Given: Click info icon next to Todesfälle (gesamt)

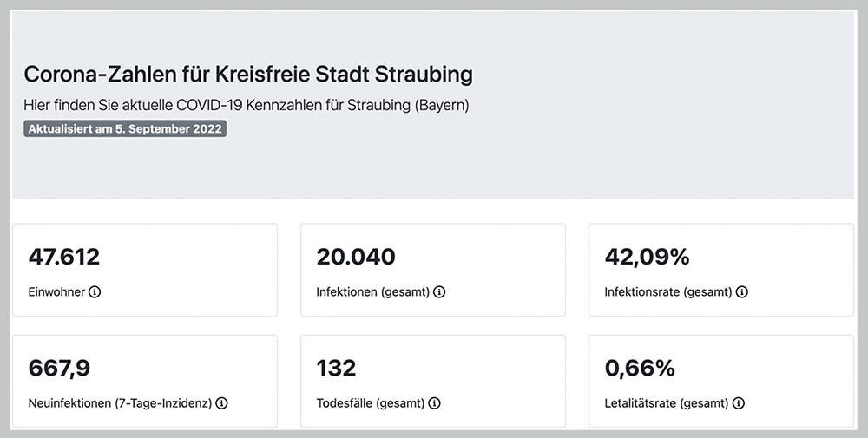Looking at the screenshot, I should click(434, 403).
